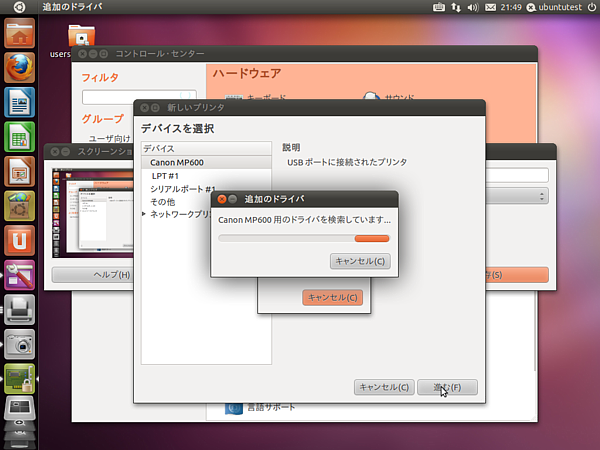600x450 pixels.
Task: Open the screenshot camera launcher icon
Action: 20,344
